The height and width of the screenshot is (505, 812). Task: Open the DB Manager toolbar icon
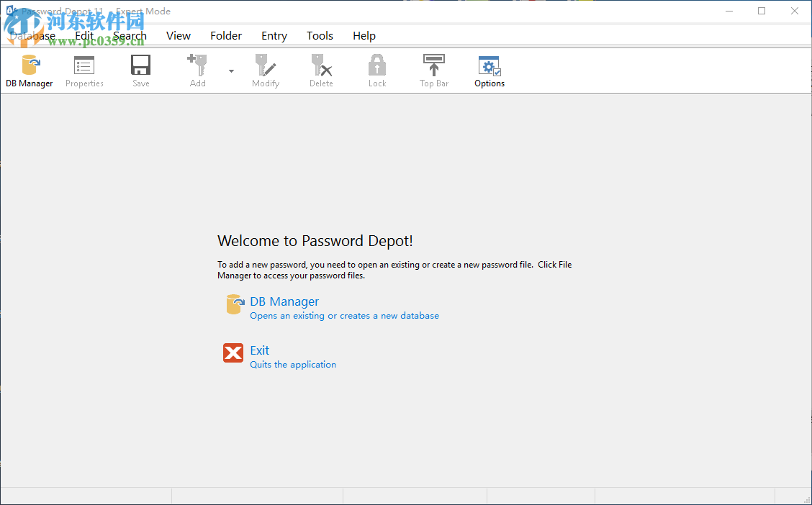[30, 70]
